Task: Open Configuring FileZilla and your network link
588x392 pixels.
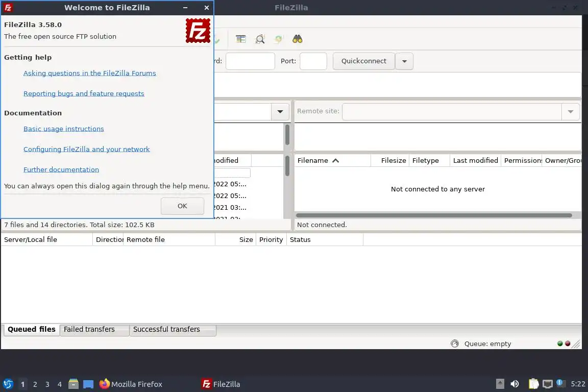Action: coord(86,150)
